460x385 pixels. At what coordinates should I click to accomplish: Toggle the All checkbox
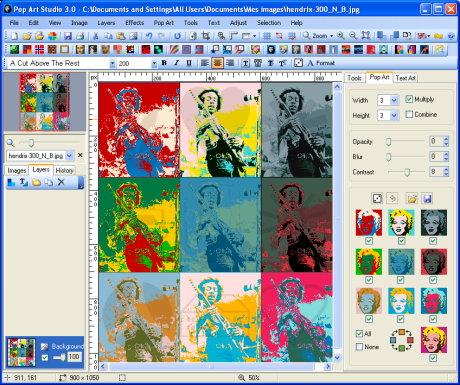coord(359,333)
